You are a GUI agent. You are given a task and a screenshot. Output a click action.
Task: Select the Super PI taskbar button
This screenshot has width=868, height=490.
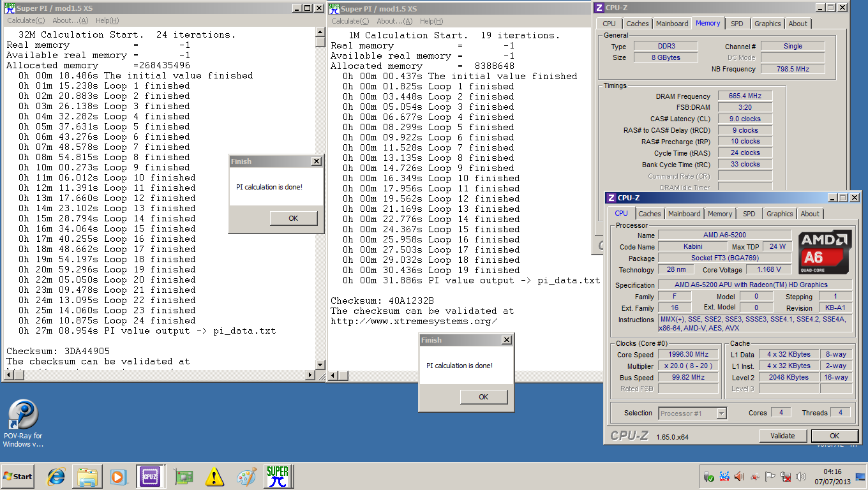tap(278, 476)
